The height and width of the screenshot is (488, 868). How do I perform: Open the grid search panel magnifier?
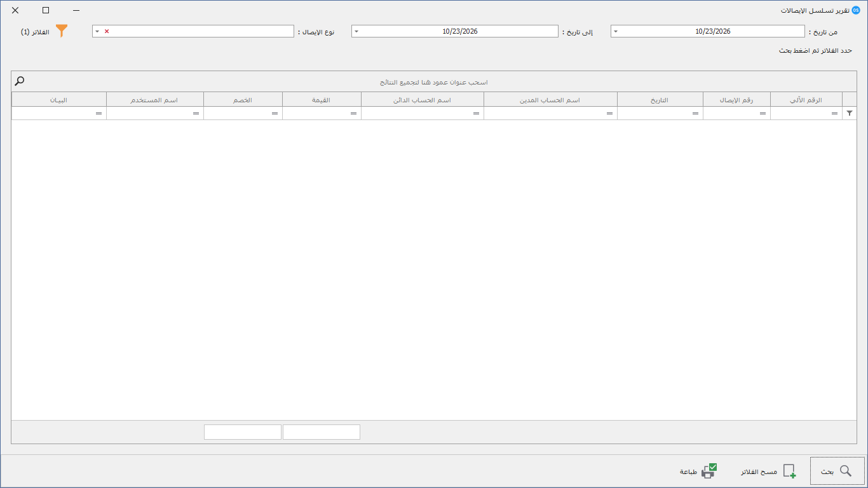tap(20, 81)
